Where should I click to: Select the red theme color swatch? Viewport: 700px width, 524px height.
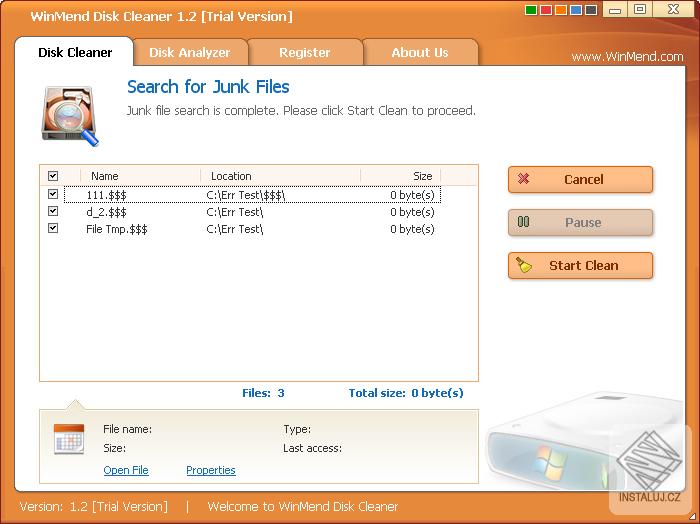(x=546, y=10)
